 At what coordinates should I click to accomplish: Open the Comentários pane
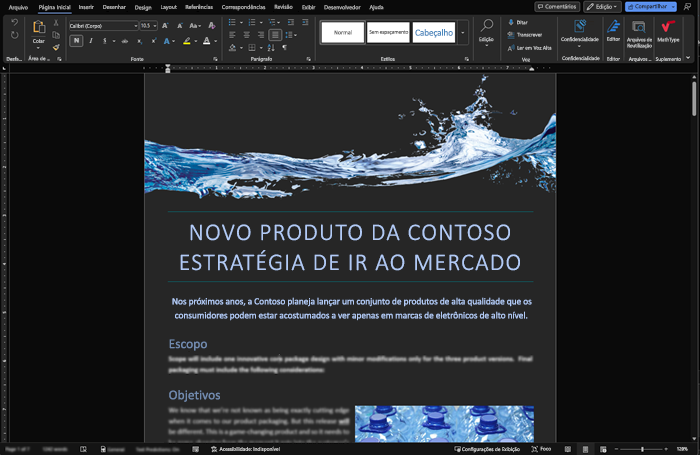coord(557,7)
